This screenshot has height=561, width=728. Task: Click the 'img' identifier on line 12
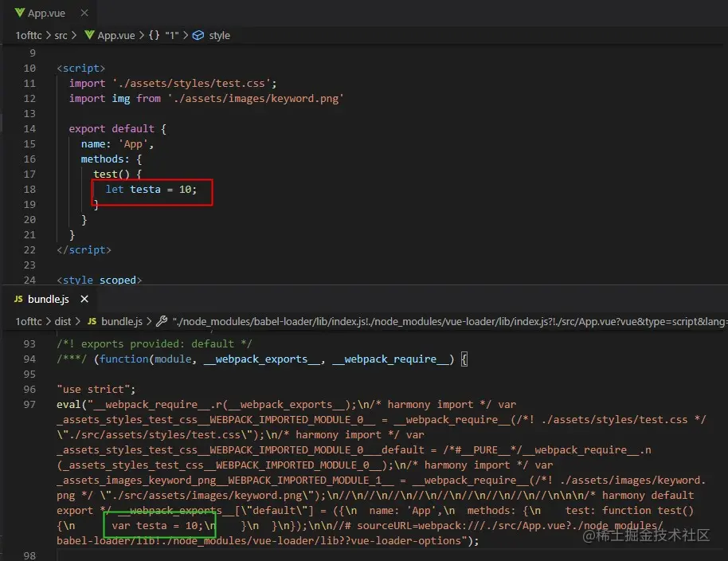point(121,99)
